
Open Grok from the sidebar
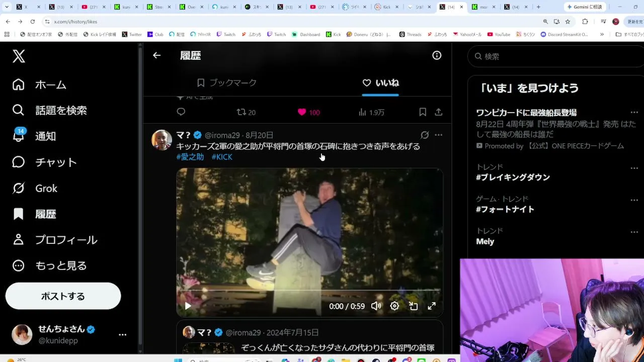[35, 189]
